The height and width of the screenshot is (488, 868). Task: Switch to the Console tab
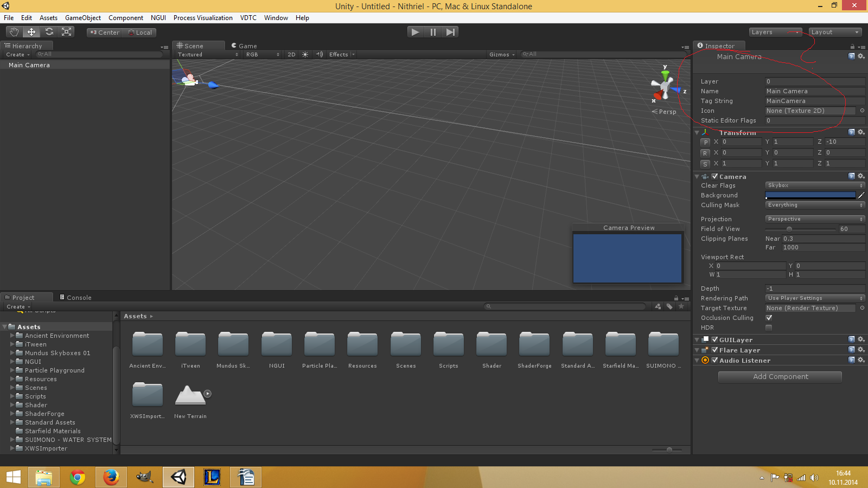[75, 297]
